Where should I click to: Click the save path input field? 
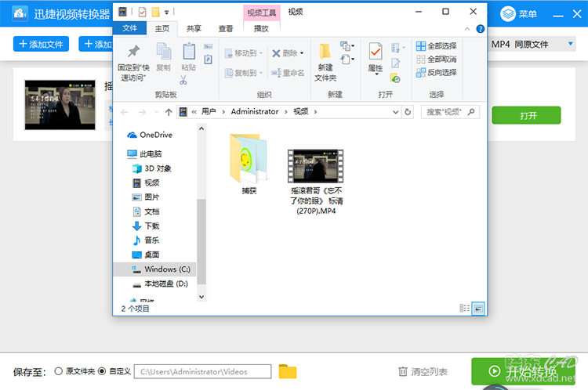pos(203,371)
